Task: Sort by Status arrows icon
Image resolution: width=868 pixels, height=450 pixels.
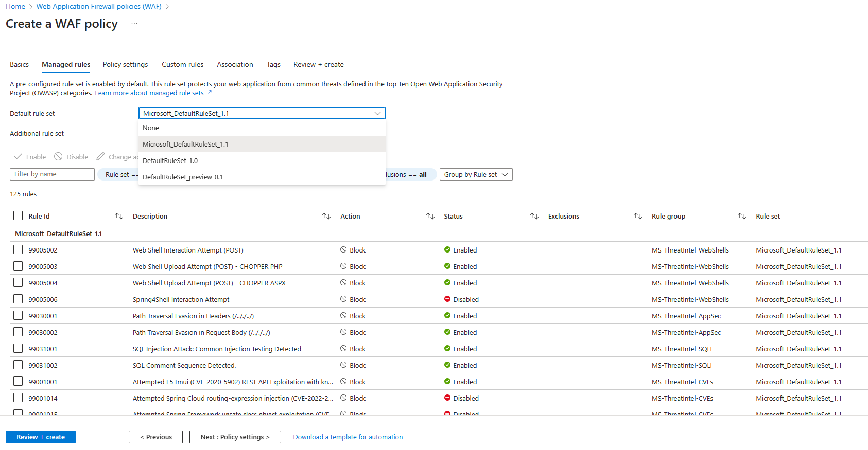Action: click(x=534, y=216)
